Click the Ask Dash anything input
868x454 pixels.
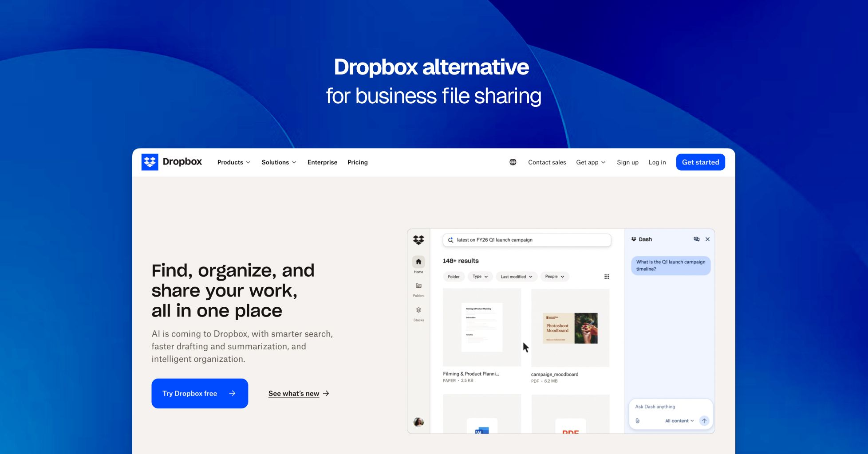(x=655, y=407)
